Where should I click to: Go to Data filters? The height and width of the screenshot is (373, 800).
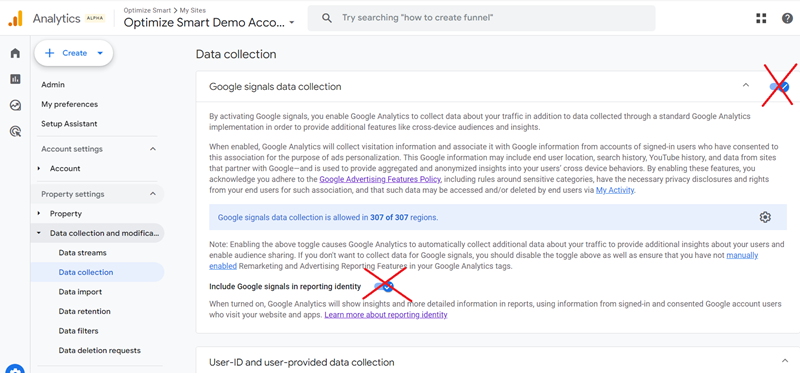[x=78, y=331]
